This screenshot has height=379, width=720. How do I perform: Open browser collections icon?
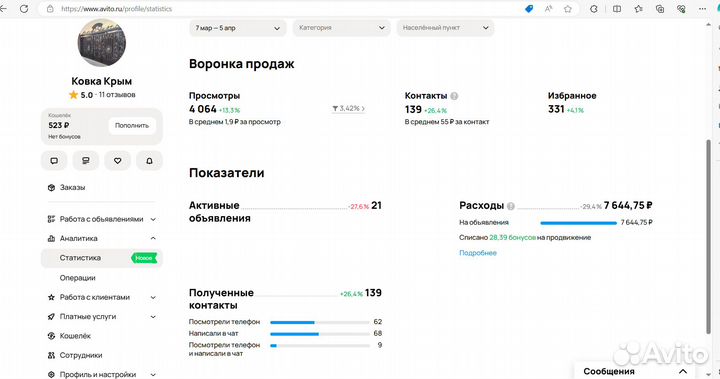(660, 9)
